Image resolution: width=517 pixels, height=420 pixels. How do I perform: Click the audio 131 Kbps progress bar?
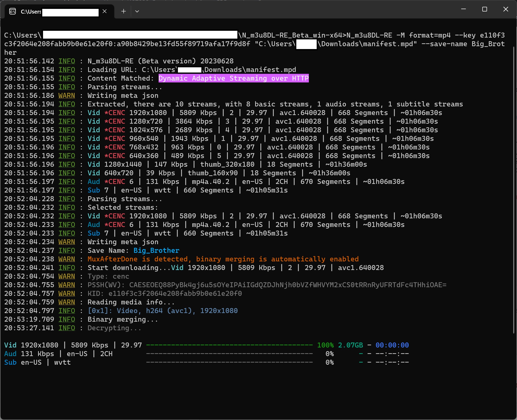[x=229, y=354]
